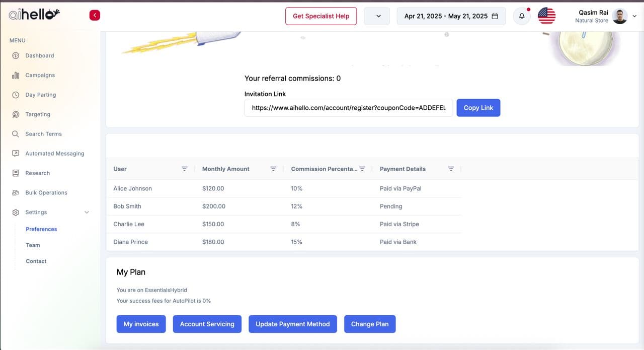Open the Team settings sub-item
Viewport: 644px width, 350px height.
33,245
